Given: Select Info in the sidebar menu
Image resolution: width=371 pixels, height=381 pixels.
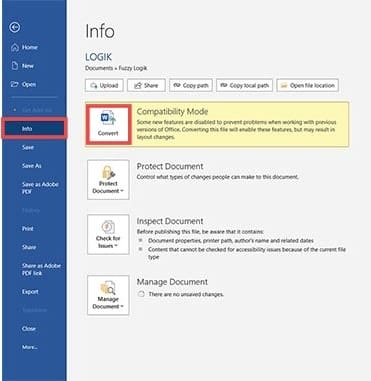Looking at the screenshot, I should (35, 128).
